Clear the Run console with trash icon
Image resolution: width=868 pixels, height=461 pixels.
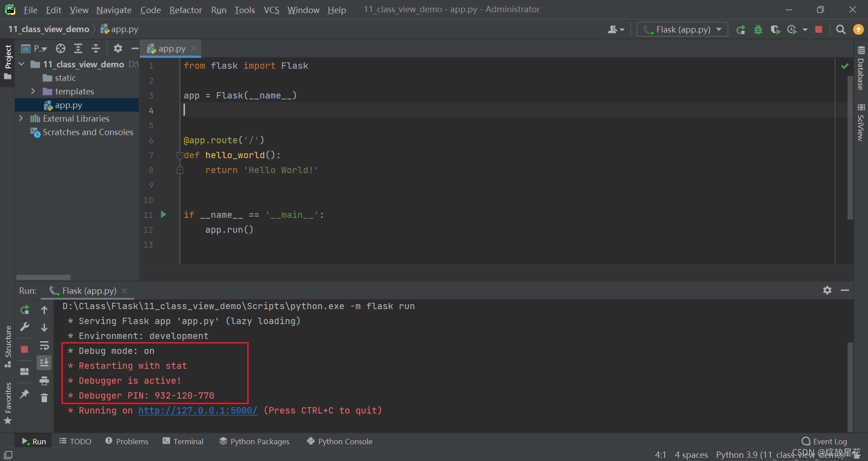(x=44, y=398)
